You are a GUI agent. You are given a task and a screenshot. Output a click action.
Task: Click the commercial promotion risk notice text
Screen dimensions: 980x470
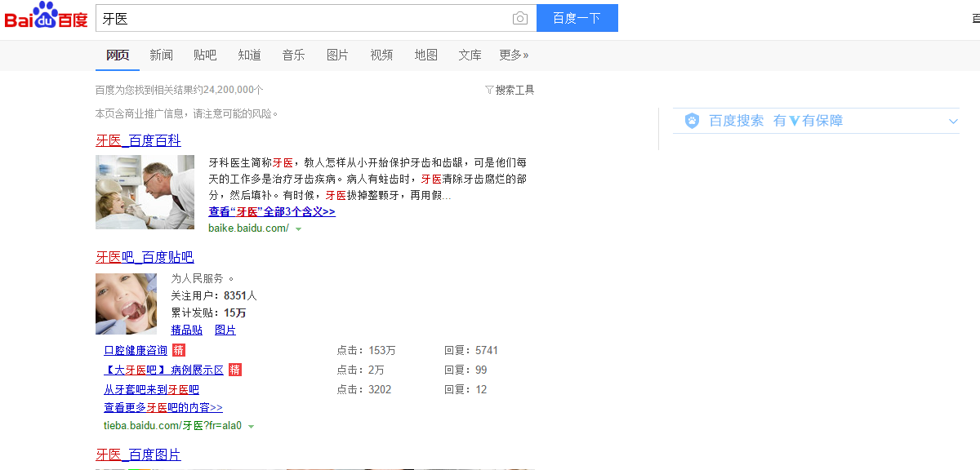click(187, 113)
